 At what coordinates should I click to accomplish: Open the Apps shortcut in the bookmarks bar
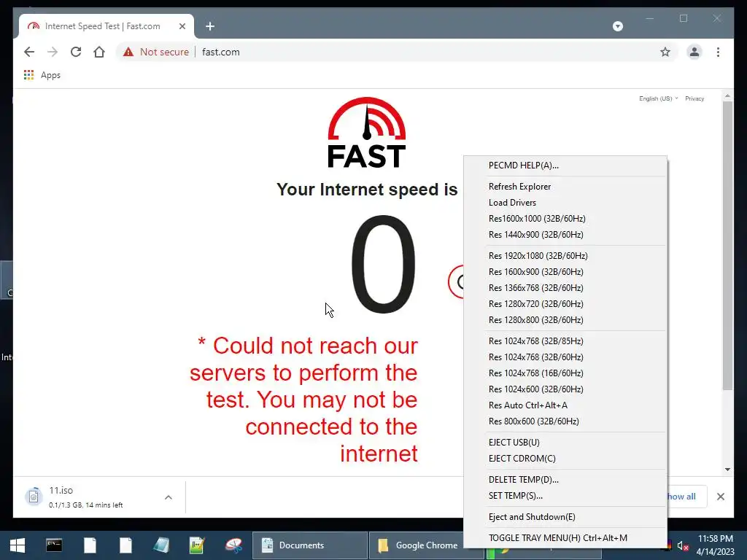42,75
